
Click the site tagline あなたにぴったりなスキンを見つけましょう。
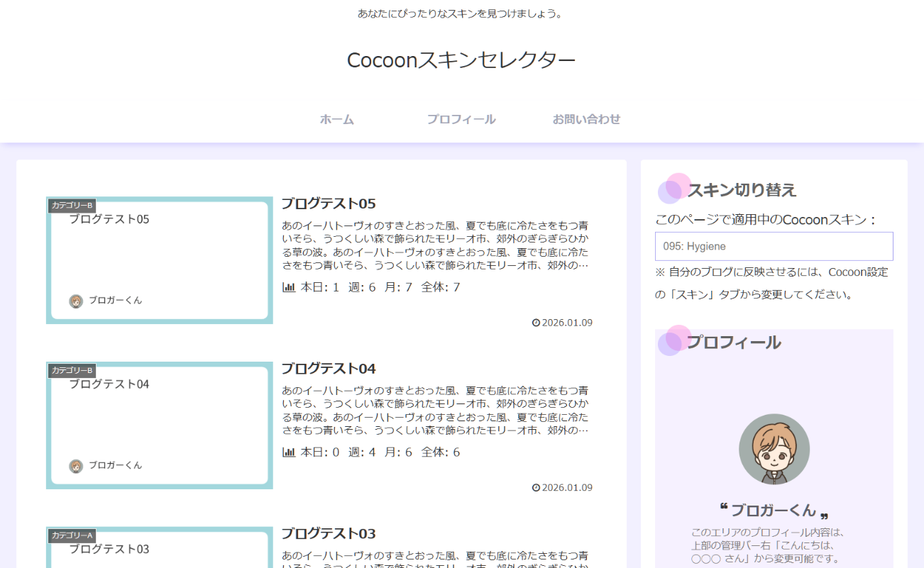point(460,13)
